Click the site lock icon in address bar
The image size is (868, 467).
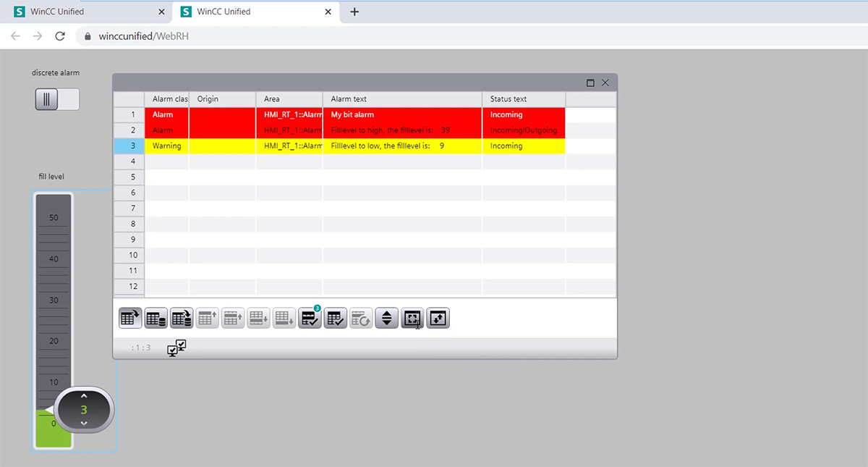(88, 36)
